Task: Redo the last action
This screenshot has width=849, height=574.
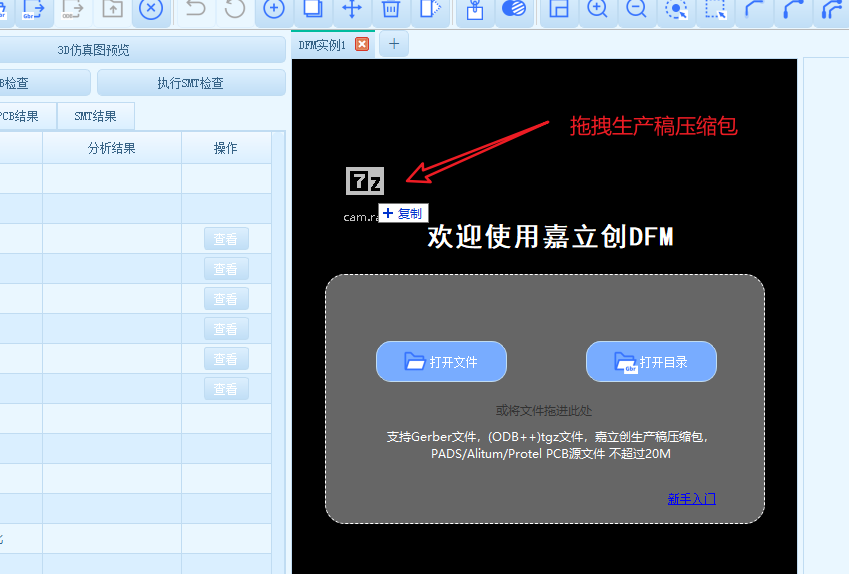Action: pos(234,9)
